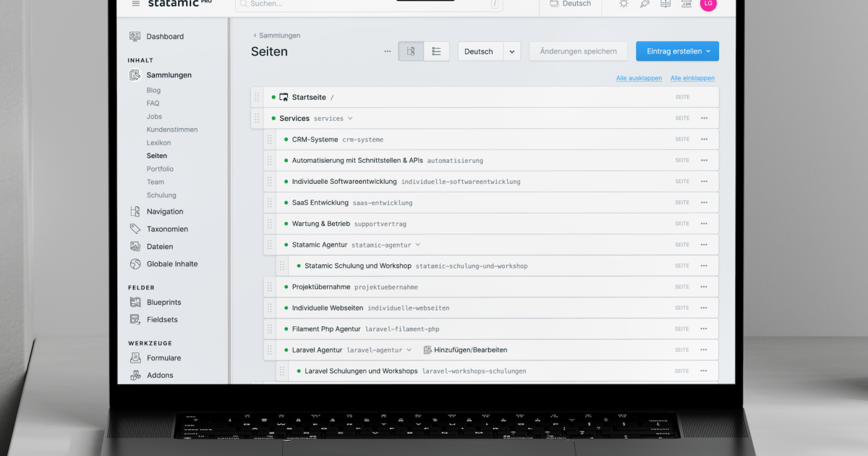Click the sun theme icon in top bar
The width and height of the screenshot is (868, 456).
click(x=624, y=4)
